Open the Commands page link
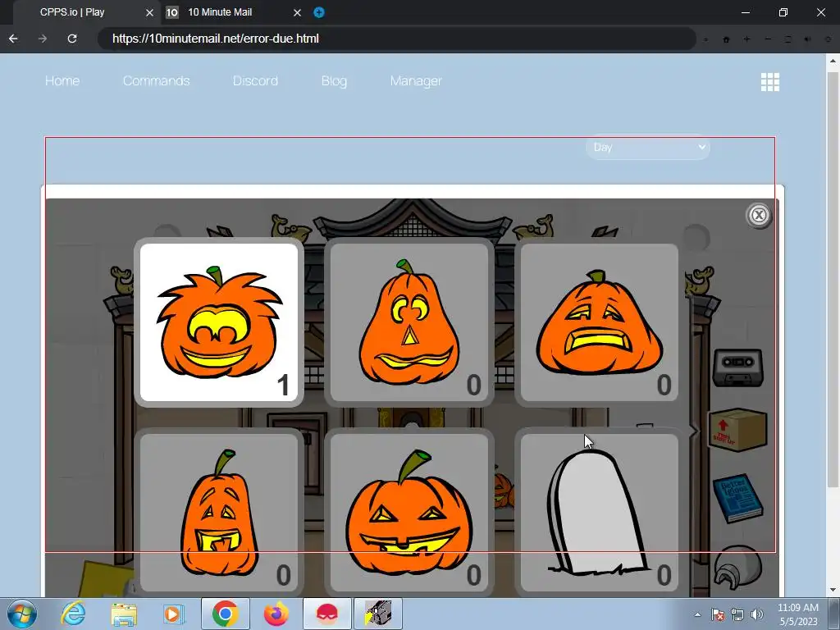 [x=156, y=81]
